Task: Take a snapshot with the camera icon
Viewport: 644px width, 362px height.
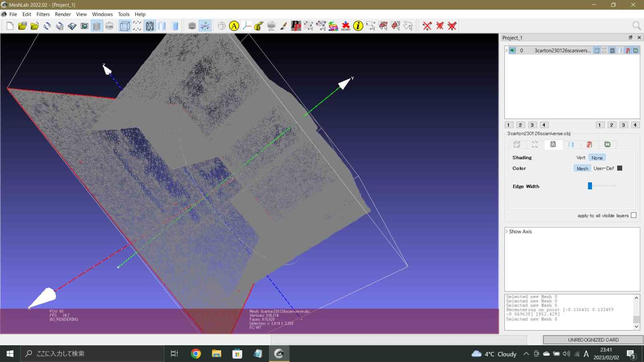Action: (x=84, y=26)
